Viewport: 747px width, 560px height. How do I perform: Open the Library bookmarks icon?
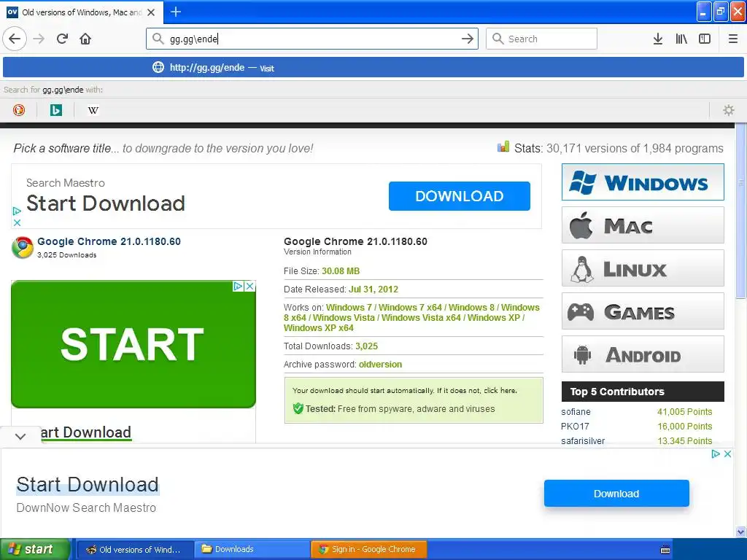pos(681,39)
